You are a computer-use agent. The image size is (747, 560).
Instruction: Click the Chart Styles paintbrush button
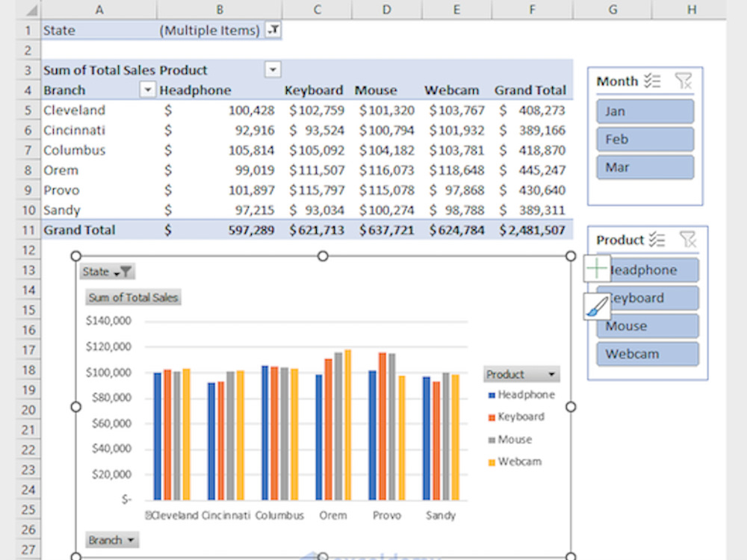[x=596, y=306]
